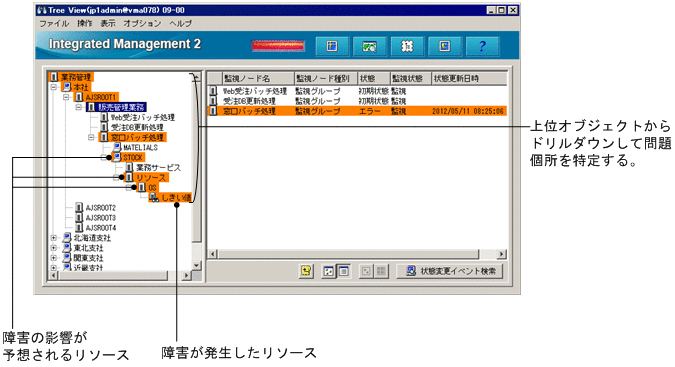Viewport: 675px width, 367px height.
Task: Expand the 関東支社 tree node
Action: tap(54, 258)
